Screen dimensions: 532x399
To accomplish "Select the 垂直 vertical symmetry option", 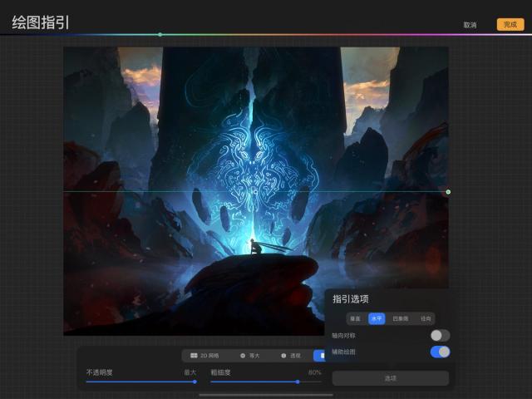I will [355, 318].
